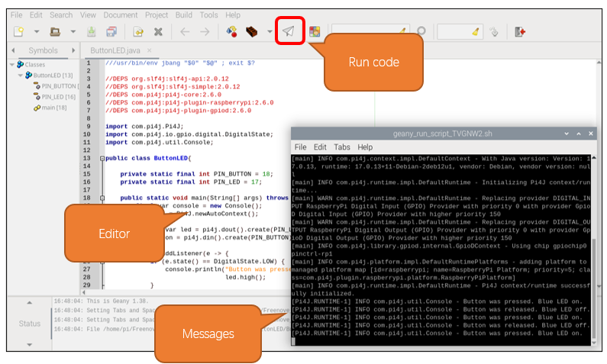Click the Compile icon in the toolbar
607x364 pixels.
pos(231,31)
